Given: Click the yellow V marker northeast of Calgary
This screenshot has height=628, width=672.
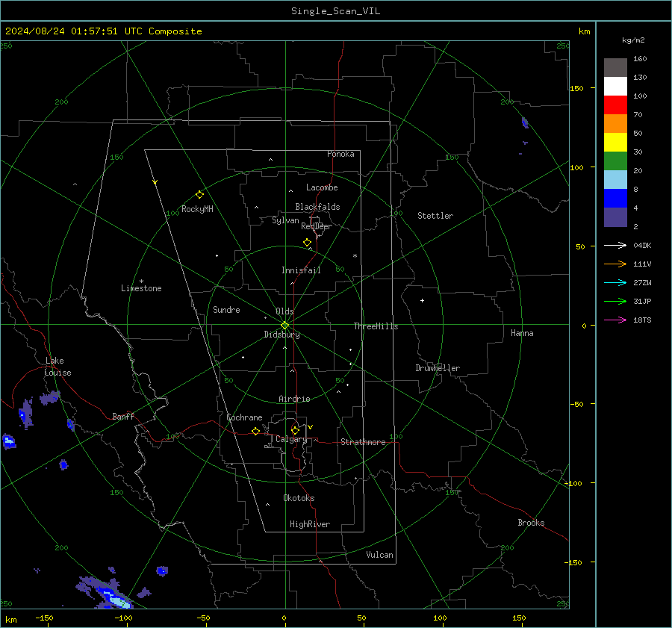Looking at the screenshot, I should pos(311,427).
